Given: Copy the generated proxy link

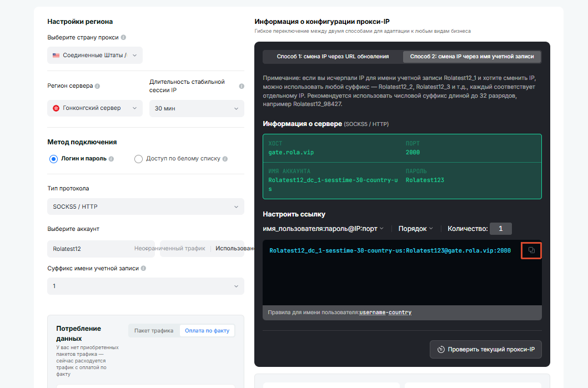Looking at the screenshot, I should tap(531, 250).
